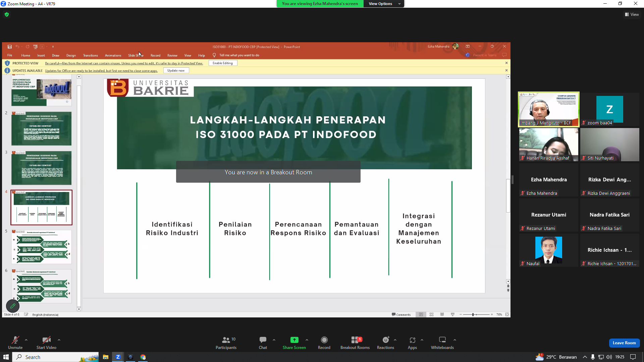This screenshot has height=362, width=644.
Task: Click the Zoom annotation pencil button
Action: 13,306
